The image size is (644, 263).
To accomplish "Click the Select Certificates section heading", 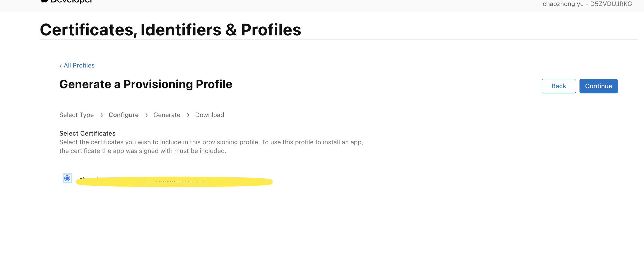I will tap(87, 133).
